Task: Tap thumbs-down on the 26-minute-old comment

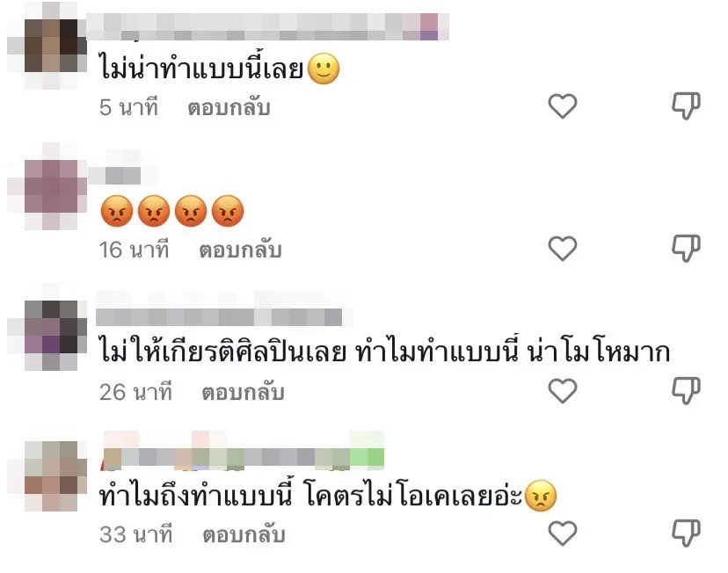Action: [x=686, y=391]
